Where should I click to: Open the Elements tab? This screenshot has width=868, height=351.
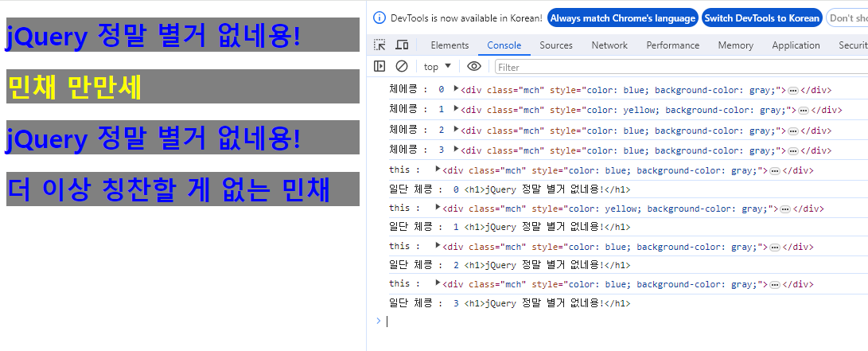pos(450,45)
